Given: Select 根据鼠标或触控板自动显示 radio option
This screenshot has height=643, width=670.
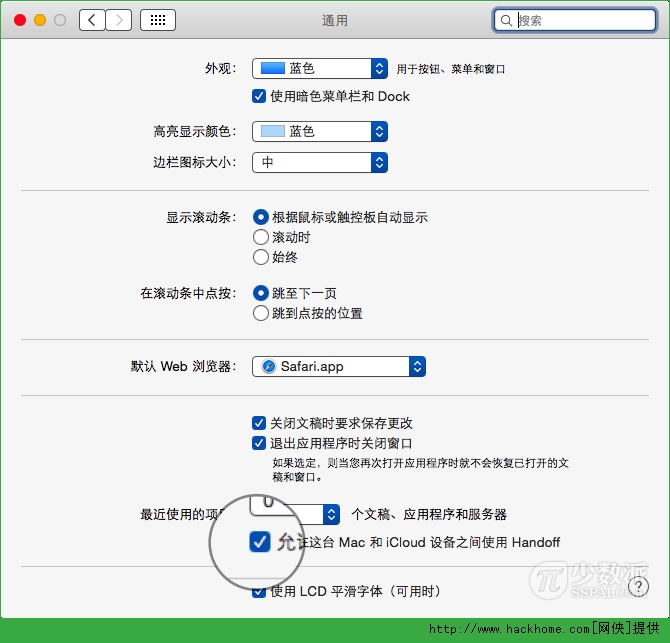Looking at the screenshot, I should (261, 217).
